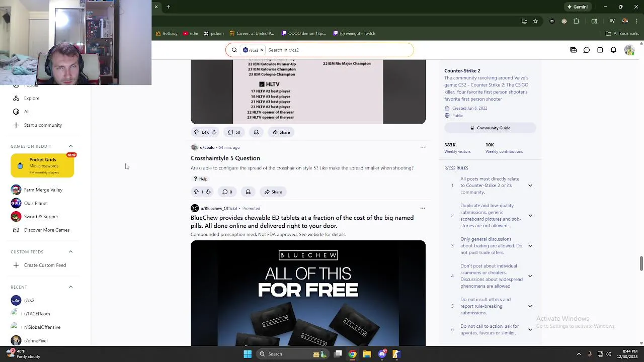
Task: Expand rule 5 about insulting others
Action: tap(530, 306)
